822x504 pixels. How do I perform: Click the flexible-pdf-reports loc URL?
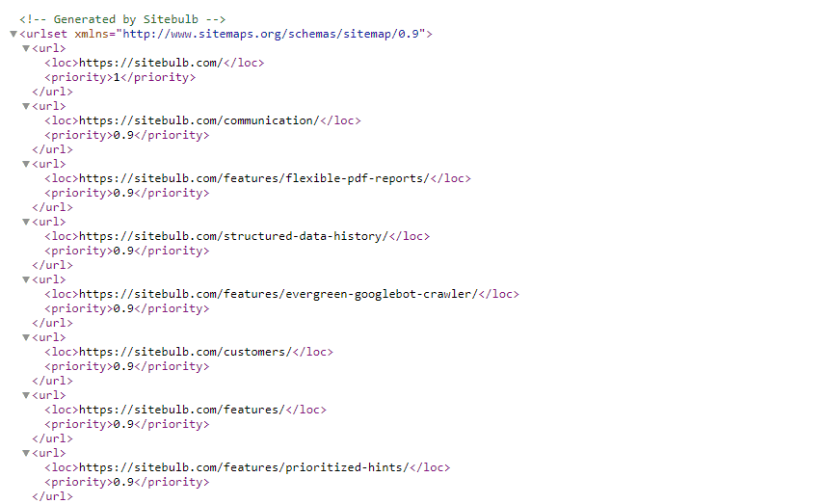point(254,178)
